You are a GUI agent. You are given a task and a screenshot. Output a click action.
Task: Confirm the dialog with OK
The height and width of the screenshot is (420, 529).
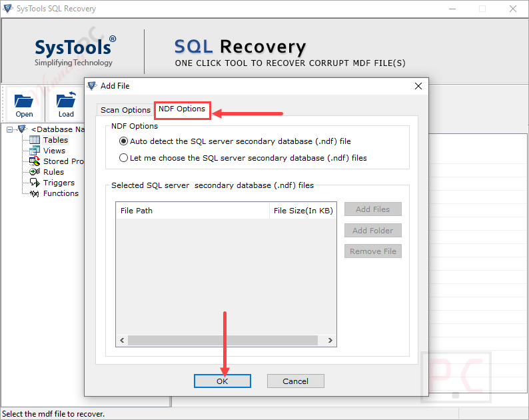223,381
